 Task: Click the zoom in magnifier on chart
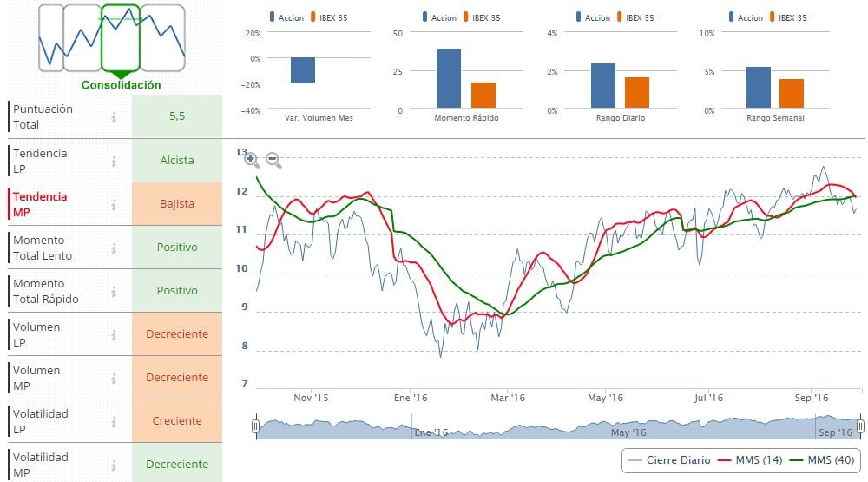coord(251,159)
